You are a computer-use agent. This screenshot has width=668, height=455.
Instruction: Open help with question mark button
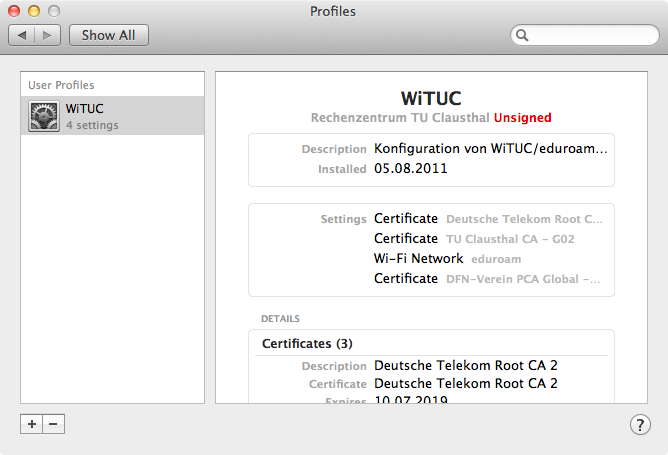coord(640,425)
